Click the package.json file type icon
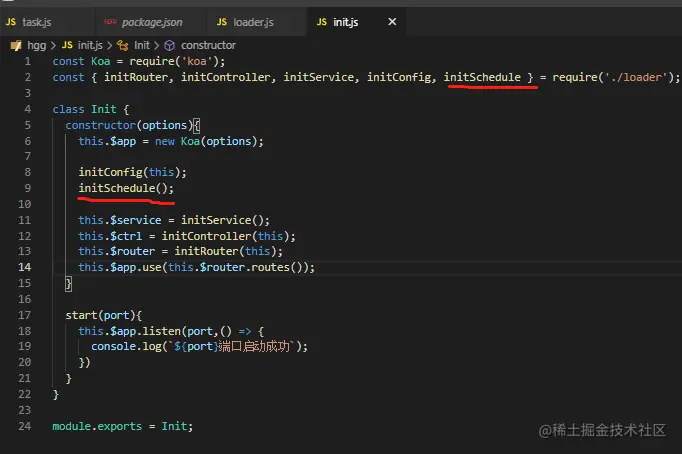The height and width of the screenshot is (454, 682). (110, 22)
